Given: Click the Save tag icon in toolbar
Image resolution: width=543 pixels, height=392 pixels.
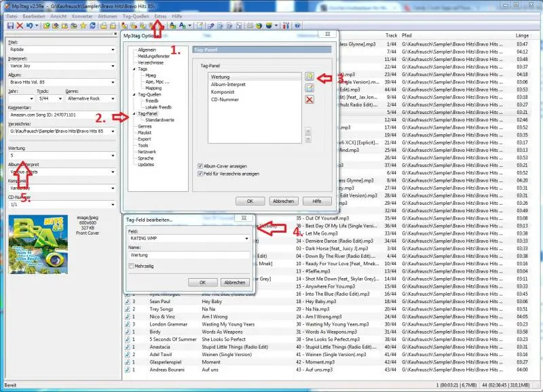Looking at the screenshot, I should pyautogui.click(x=10, y=26).
